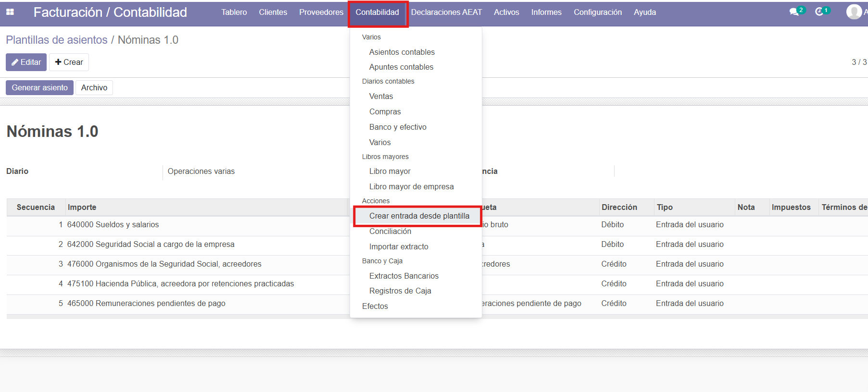
Task: Expand the Informes menu
Action: coord(546,12)
